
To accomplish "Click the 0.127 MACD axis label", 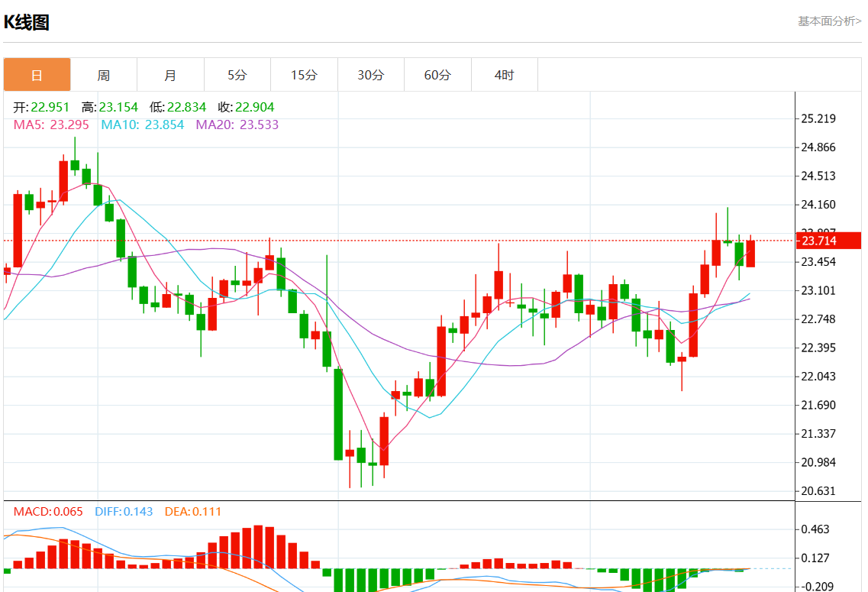I will pos(815,558).
